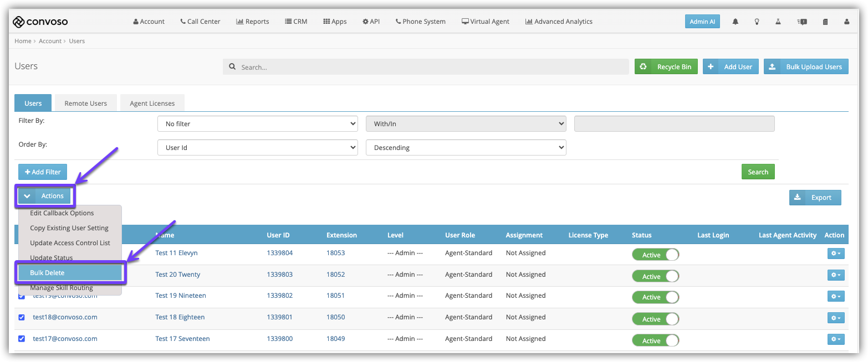Toggle Active switch for Test 17 Seventeen
Viewport: 868px width, 362px height.
655,340
